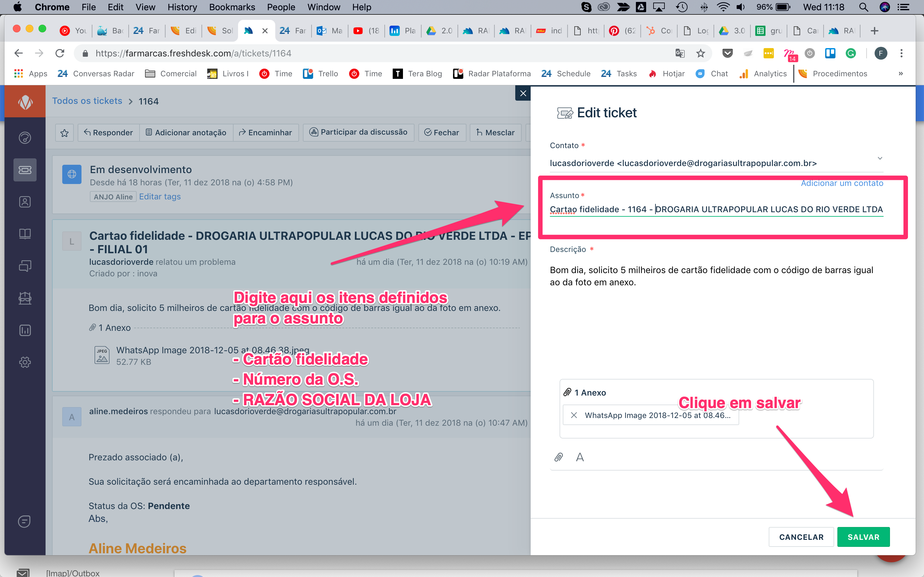The image size is (924, 577).
Task: Open Admin gear icon in sidebar
Action: click(x=25, y=362)
